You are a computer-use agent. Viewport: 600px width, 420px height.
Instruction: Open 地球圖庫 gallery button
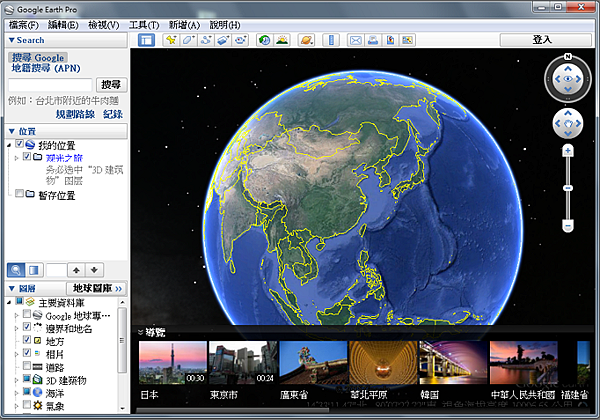click(96, 288)
